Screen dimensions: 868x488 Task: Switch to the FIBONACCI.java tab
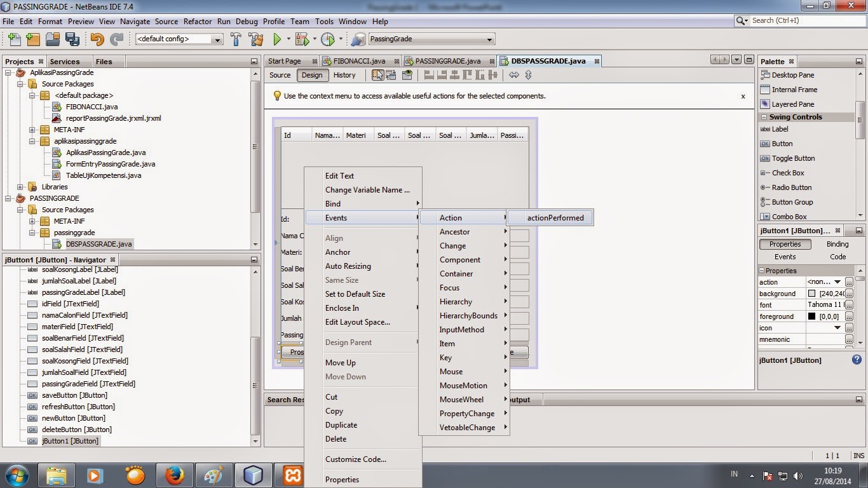[x=359, y=61]
